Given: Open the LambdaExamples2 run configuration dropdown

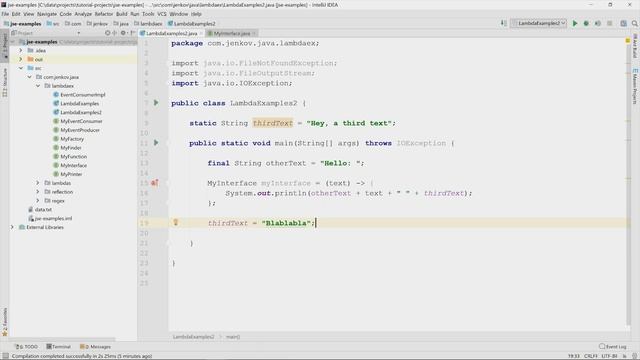Looking at the screenshot, I should 538,24.
